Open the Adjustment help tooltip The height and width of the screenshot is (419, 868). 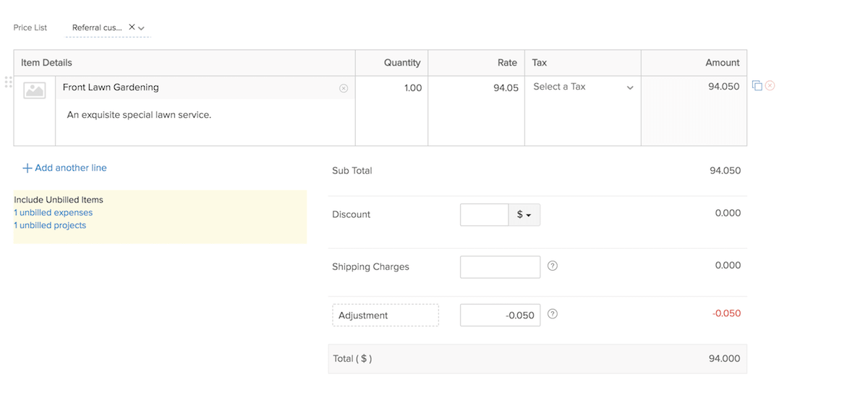point(552,314)
